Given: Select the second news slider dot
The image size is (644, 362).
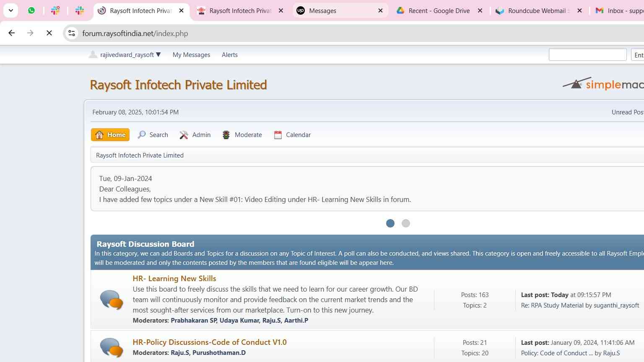Looking at the screenshot, I should click(x=406, y=223).
